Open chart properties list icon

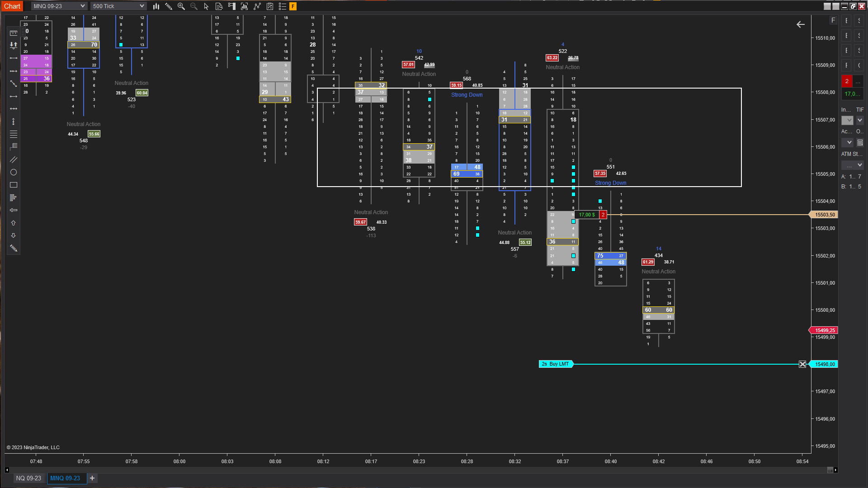(283, 6)
